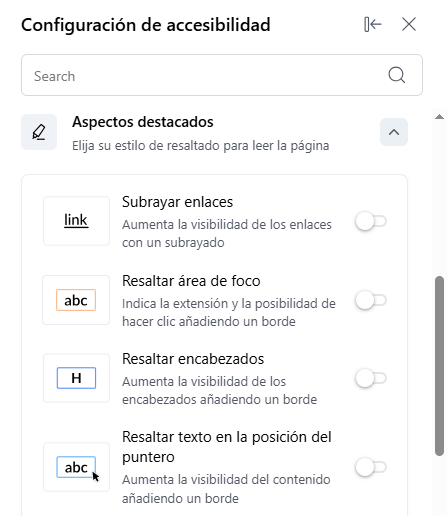Turn on Resaltar área de foco switch

click(x=371, y=300)
